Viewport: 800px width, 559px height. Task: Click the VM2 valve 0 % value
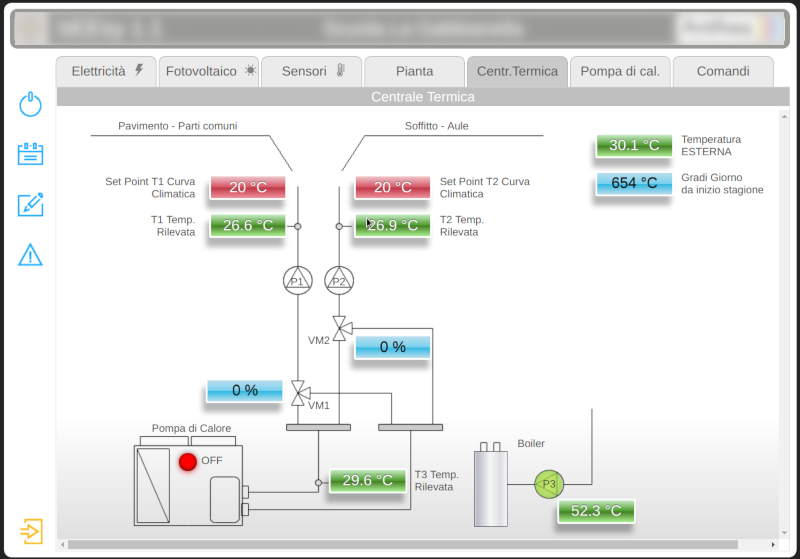pyautogui.click(x=392, y=347)
